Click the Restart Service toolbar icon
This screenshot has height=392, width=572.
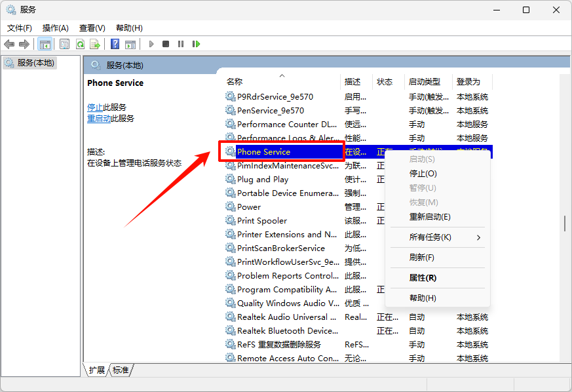coord(196,44)
